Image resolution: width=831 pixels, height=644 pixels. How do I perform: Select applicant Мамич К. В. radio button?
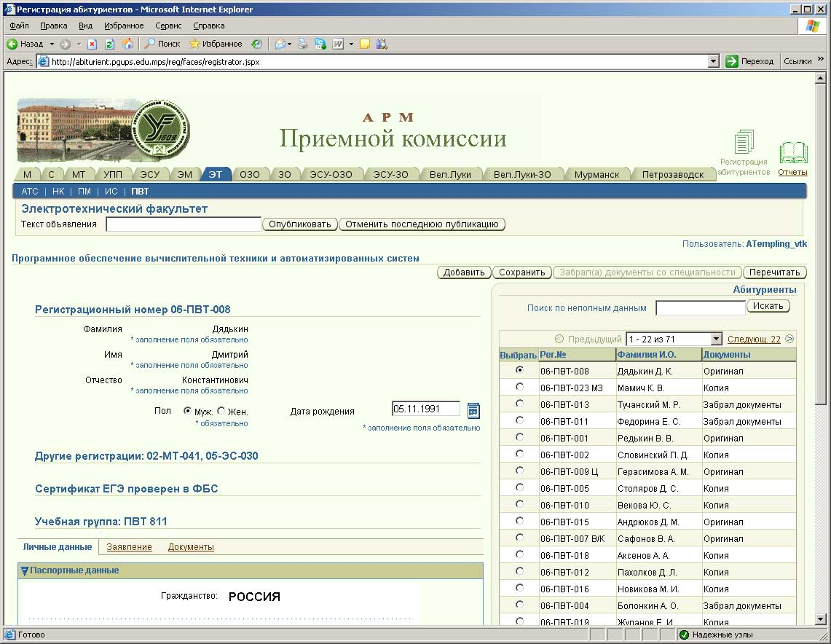519,387
